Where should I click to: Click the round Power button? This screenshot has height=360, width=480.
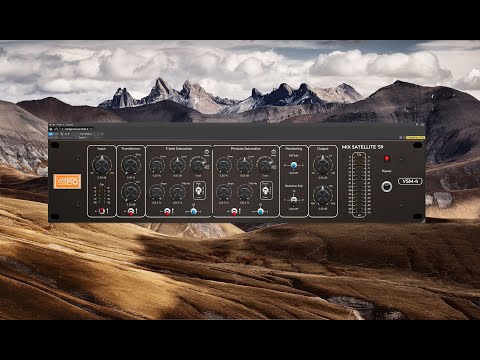tap(387, 186)
